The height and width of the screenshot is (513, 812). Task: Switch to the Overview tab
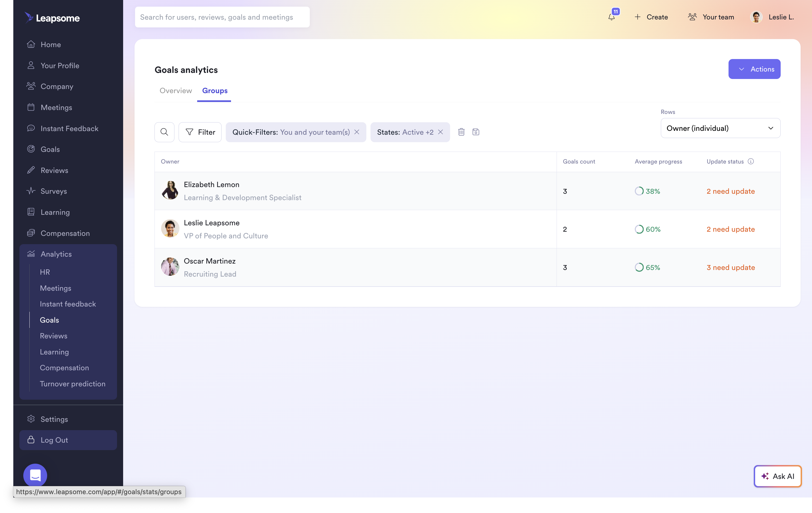(x=176, y=91)
